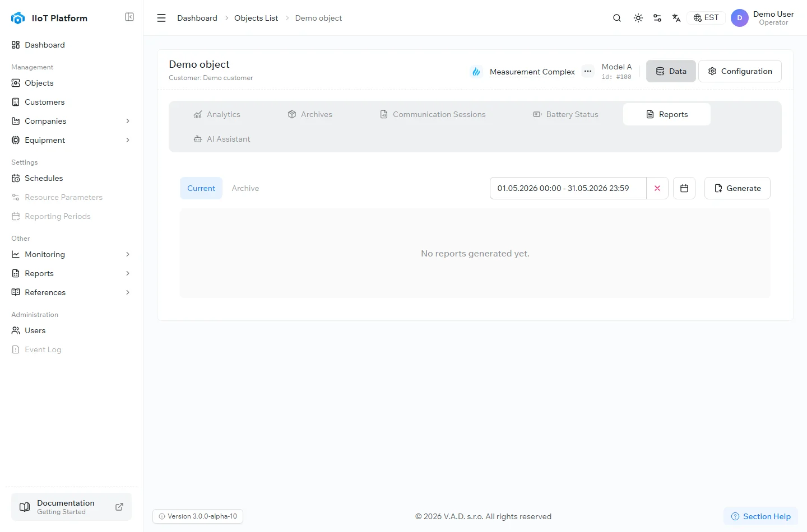The image size is (807, 532).
Task: Open the Archives tab
Action: pos(310,114)
